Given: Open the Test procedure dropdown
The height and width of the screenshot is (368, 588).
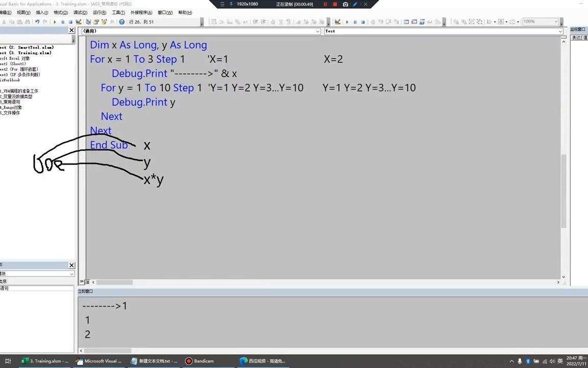Looking at the screenshot, I should coord(559,31).
